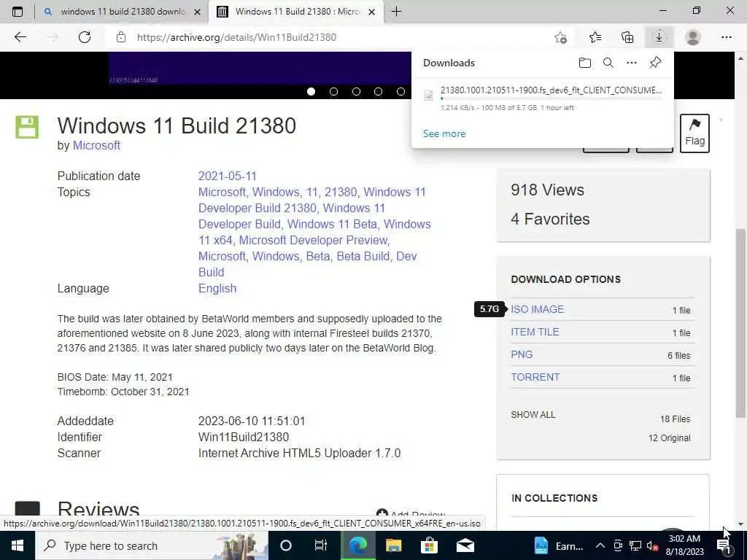Click the downloading ISO file icon
This screenshot has width=747, height=560.
coord(428,96)
